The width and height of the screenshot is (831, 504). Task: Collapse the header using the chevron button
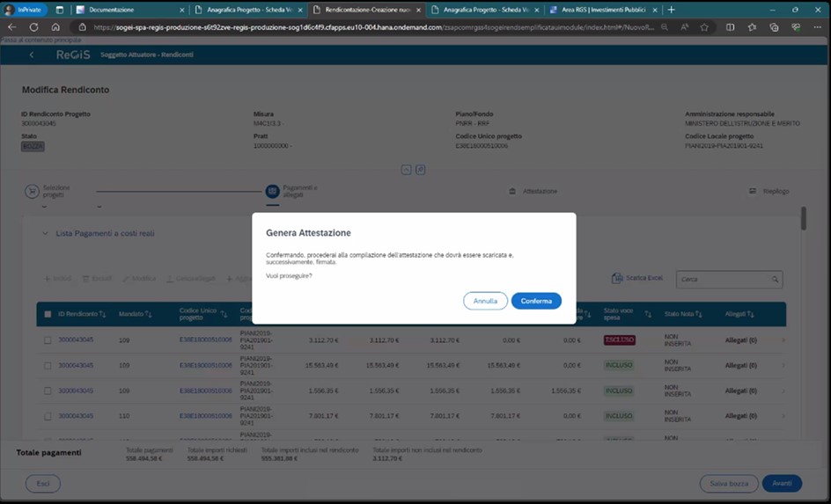tap(406, 169)
